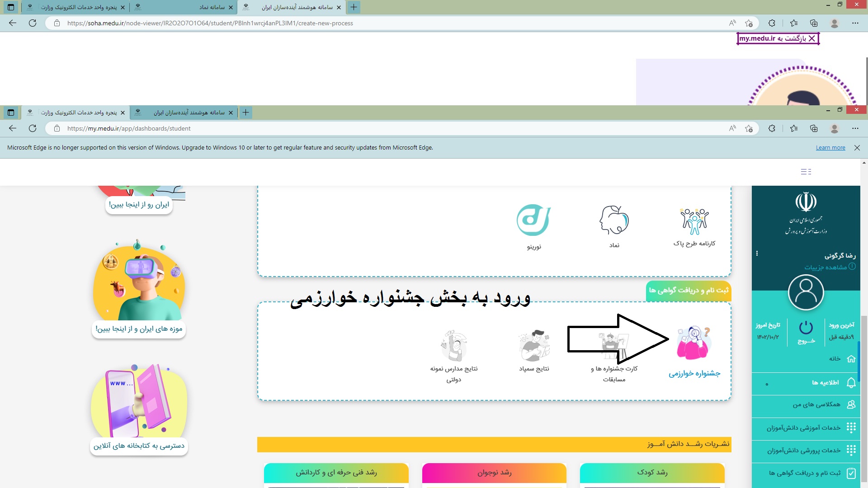
Task: Toggle sidebar with the hamburger icon
Action: [x=806, y=172]
